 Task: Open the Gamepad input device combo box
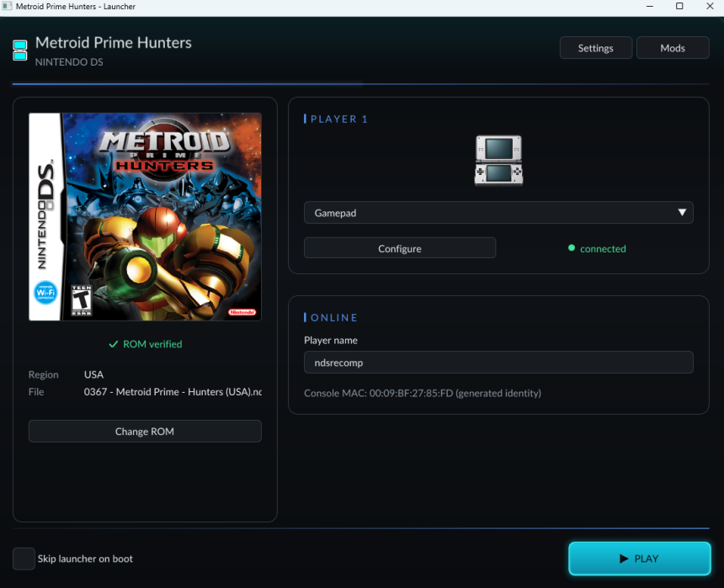click(498, 212)
